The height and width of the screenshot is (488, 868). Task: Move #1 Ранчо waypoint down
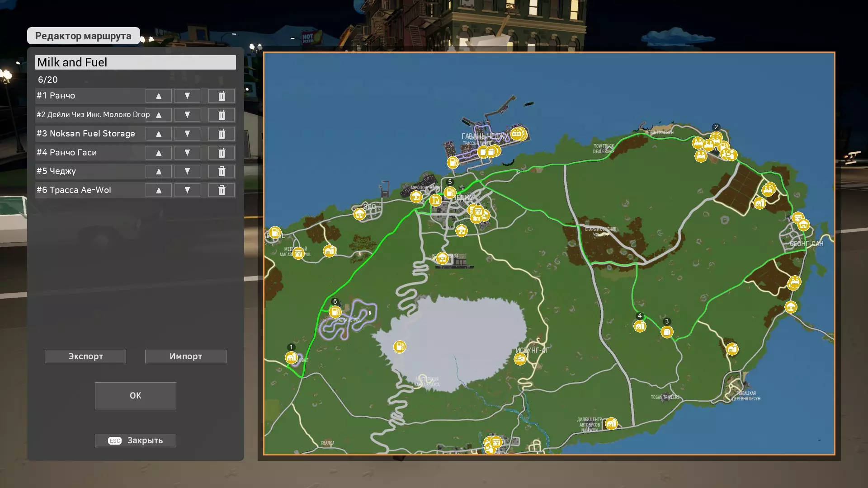coord(187,96)
